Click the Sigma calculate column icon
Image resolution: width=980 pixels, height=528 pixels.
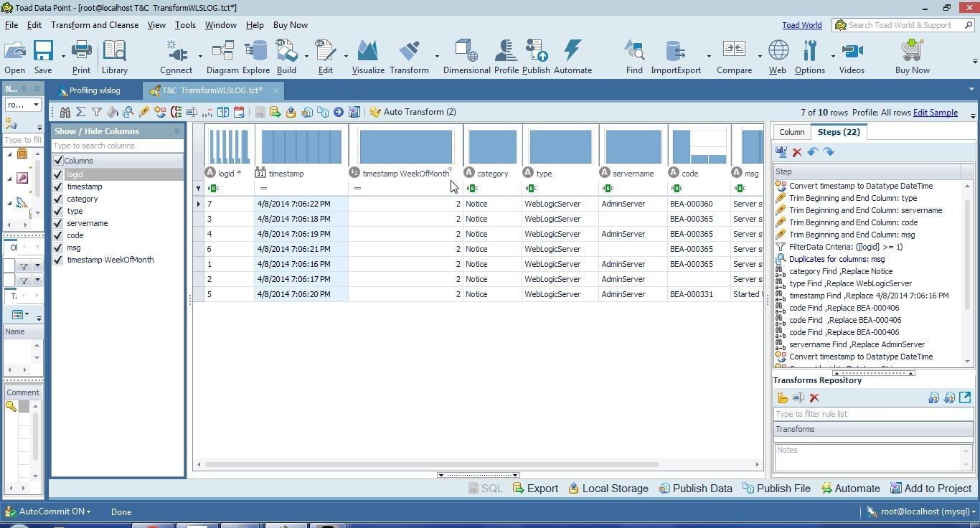pos(81,112)
